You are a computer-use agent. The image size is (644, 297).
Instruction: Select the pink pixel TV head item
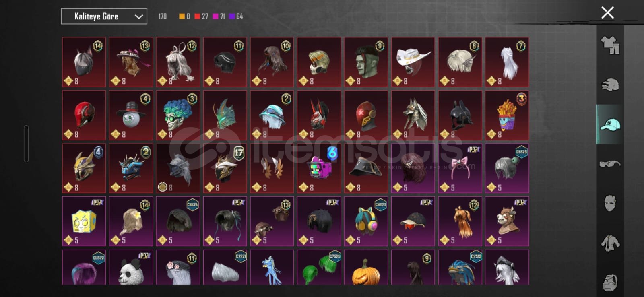click(319, 168)
